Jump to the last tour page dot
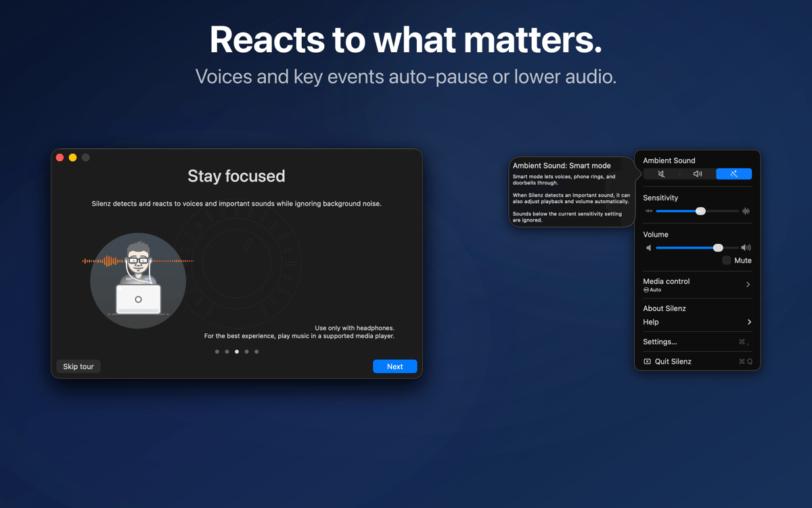 pyautogui.click(x=256, y=352)
